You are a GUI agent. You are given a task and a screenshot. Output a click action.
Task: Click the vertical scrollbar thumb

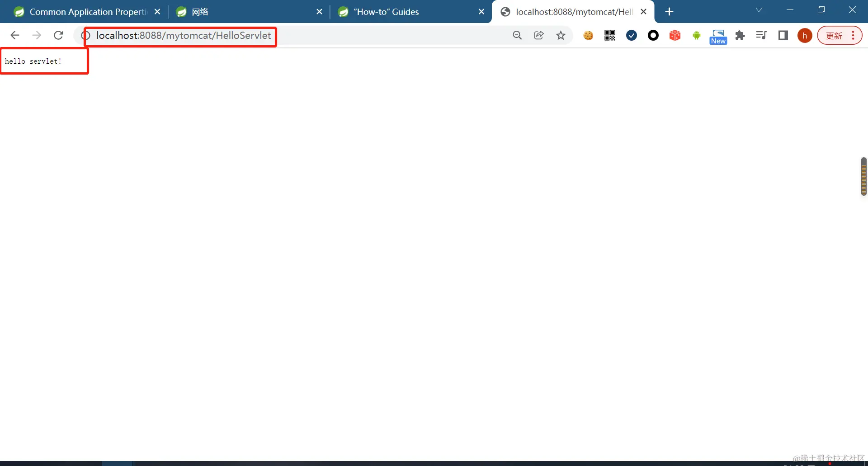pyautogui.click(x=864, y=176)
